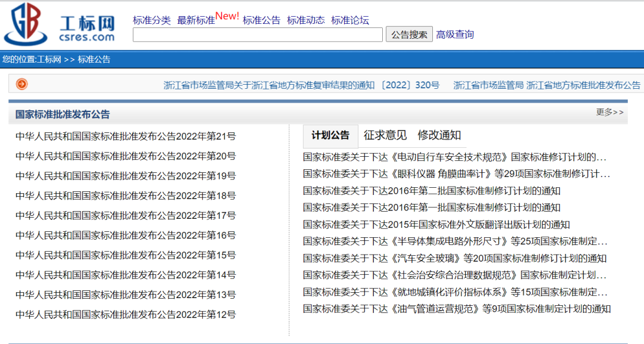Click 工标网 in the breadcrumb
The width and height of the screenshot is (644, 344).
(49, 59)
